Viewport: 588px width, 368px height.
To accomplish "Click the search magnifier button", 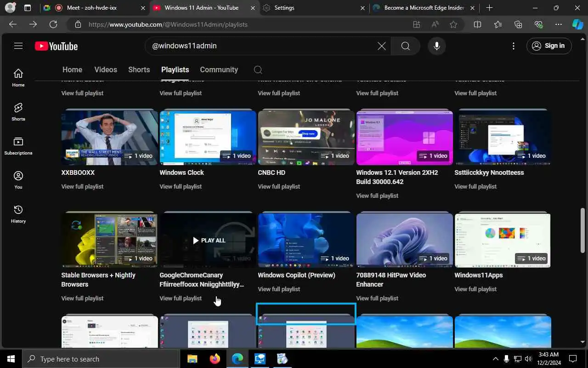I will point(405,46).
